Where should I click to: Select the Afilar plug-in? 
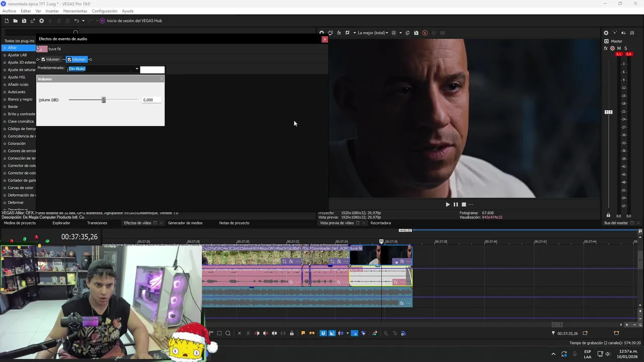tap(18, 48)
